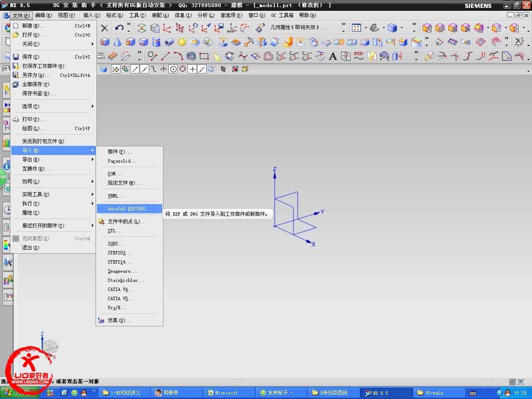Choose the Line curve tool icon
The height and width of the screenshot is (399, 532).
(165, 56)
